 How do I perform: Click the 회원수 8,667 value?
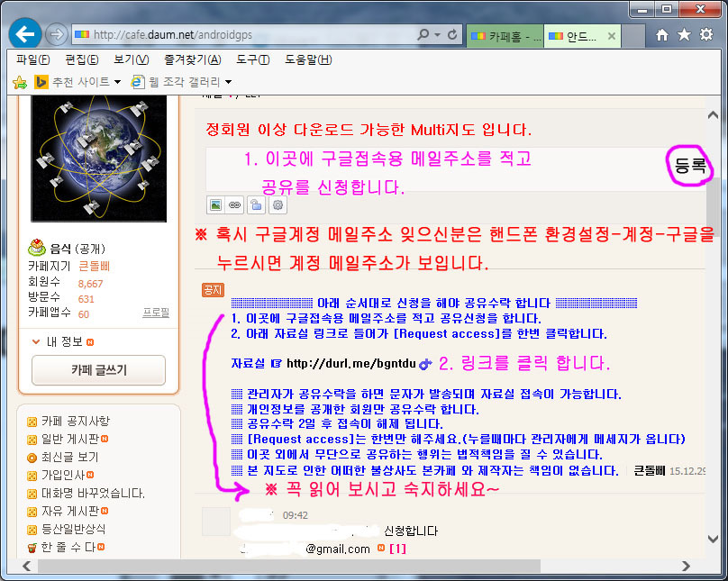(90, 284)
